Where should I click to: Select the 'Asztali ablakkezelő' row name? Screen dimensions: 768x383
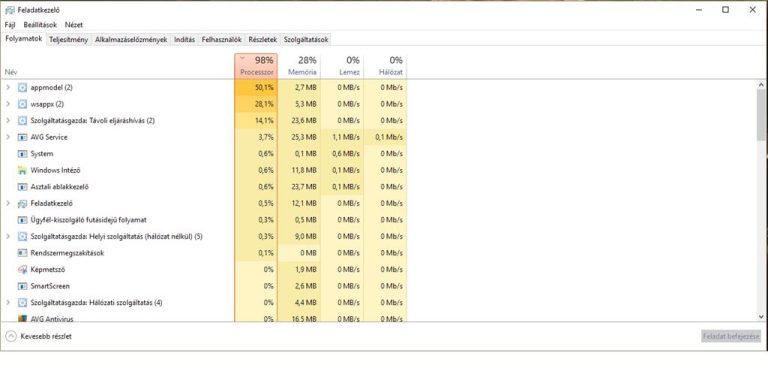point(60,187)
